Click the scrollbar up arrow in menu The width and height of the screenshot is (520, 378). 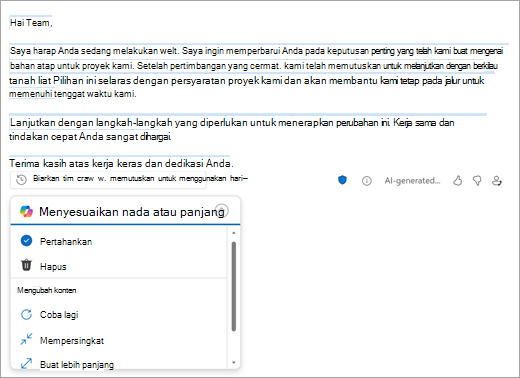234,233
